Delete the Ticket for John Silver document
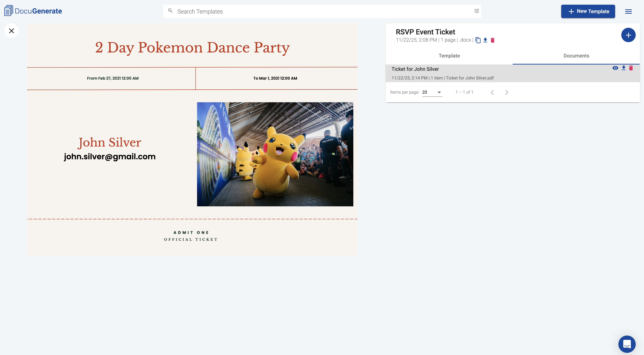 [x=631, y=68]
